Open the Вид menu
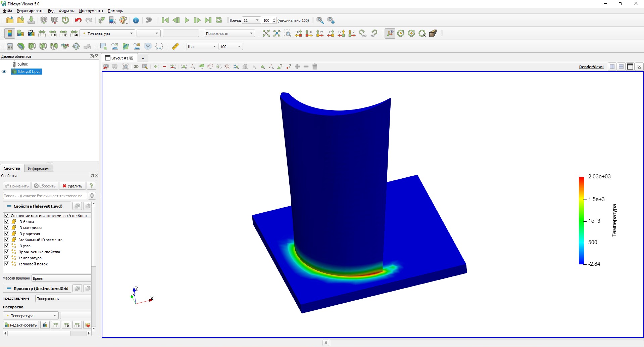 coord(51,11)
